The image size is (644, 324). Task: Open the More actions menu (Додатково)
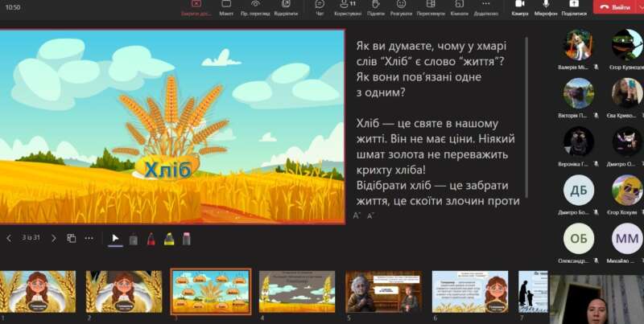(485, 7)
